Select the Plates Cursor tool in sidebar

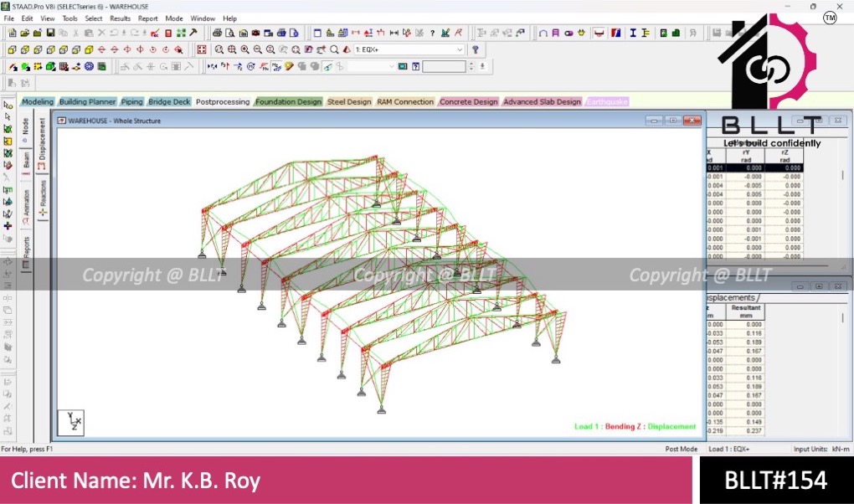pyautogui.click(x=8, y=129)
